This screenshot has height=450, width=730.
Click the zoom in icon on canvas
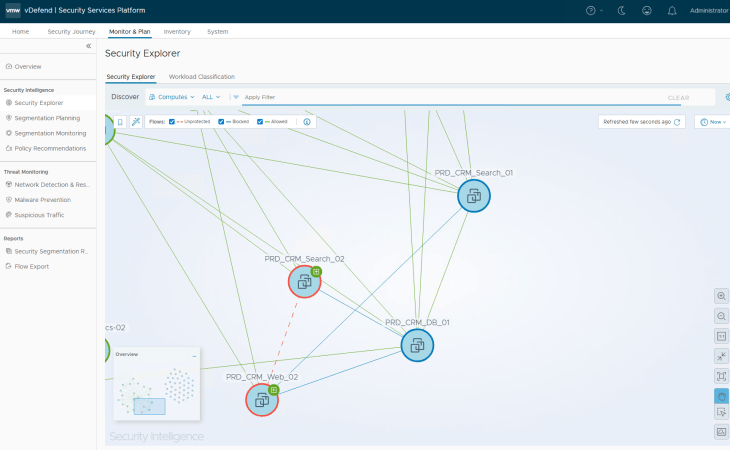(721, 296)
